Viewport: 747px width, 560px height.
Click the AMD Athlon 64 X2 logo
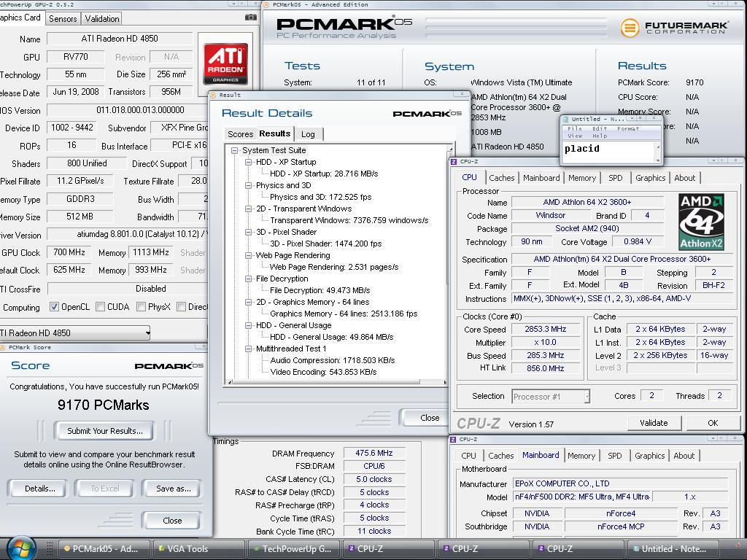tap(701, 222)
